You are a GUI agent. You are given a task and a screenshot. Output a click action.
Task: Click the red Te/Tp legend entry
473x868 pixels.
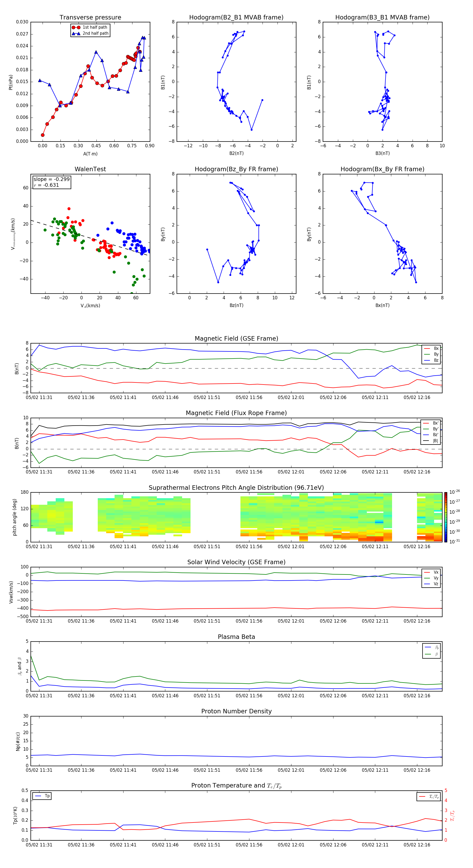coord(429,796)
